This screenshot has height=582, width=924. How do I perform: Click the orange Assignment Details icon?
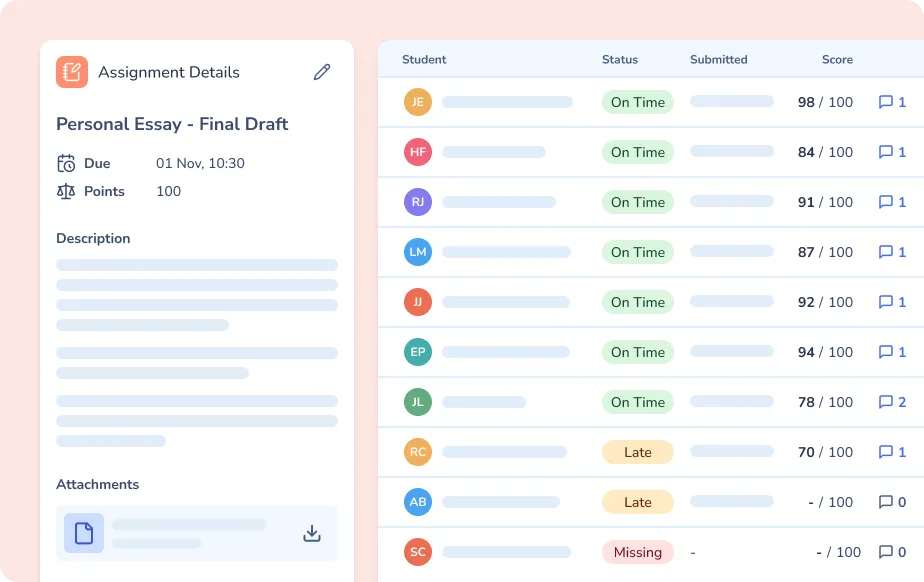click(x=71, y=72)
